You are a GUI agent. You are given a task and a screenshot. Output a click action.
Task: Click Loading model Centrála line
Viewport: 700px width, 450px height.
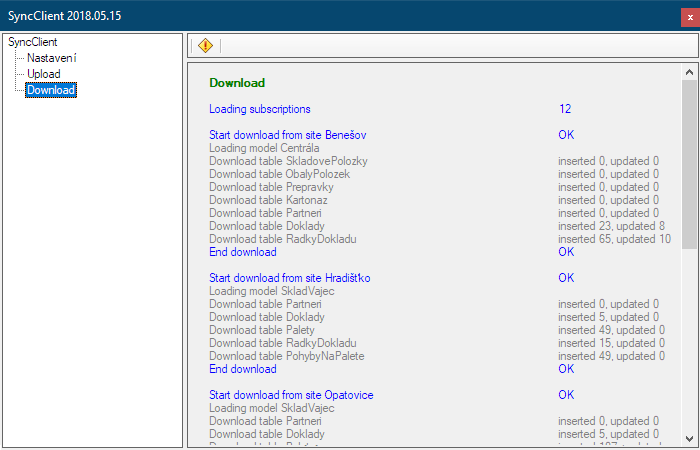pos(264,148)
